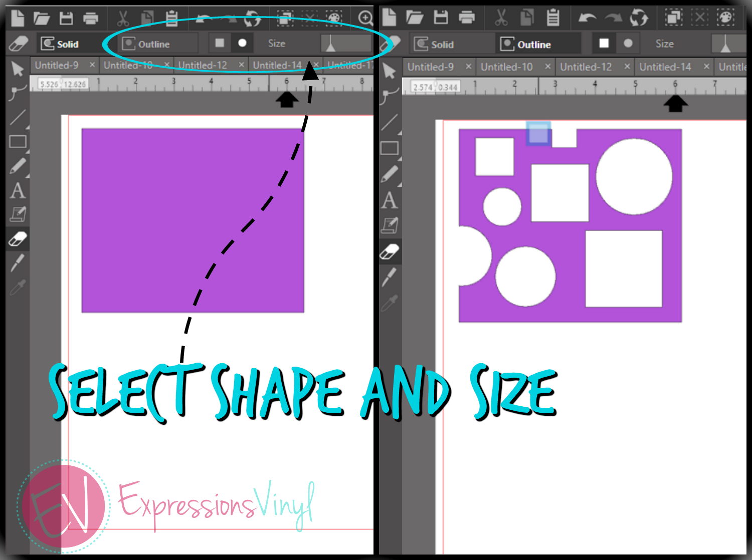752x560 pixels.
Task: Select square eraser shape in left panel
Action: coord(220,43)
